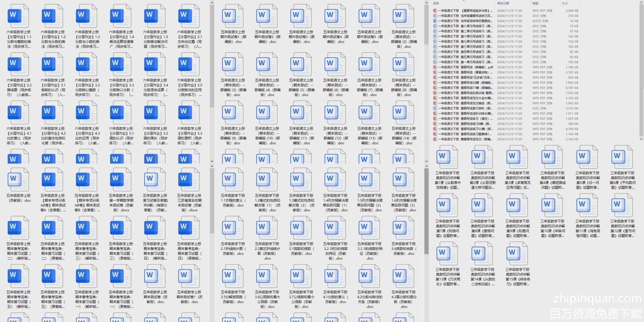Click the 分层作业 1.4 乘法运算定律推广 document icon
Image resolution: width=644 pixels, height=322 pixels.
pos(121,16)
